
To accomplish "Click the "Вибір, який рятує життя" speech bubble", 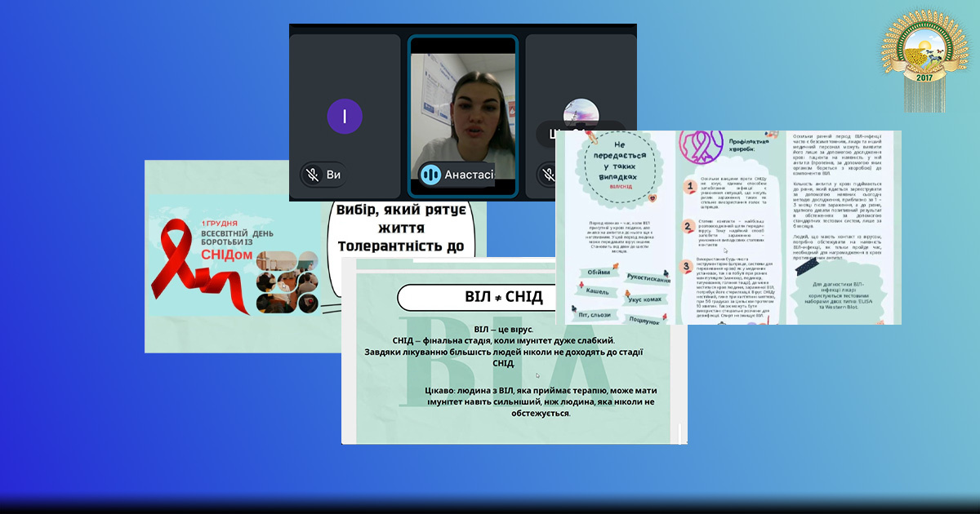I will click(x=401, y=249).
